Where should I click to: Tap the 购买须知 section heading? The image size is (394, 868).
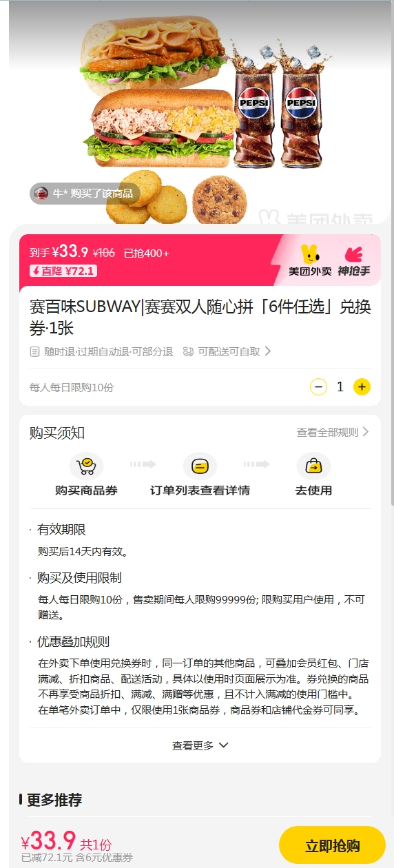point(57,433)
